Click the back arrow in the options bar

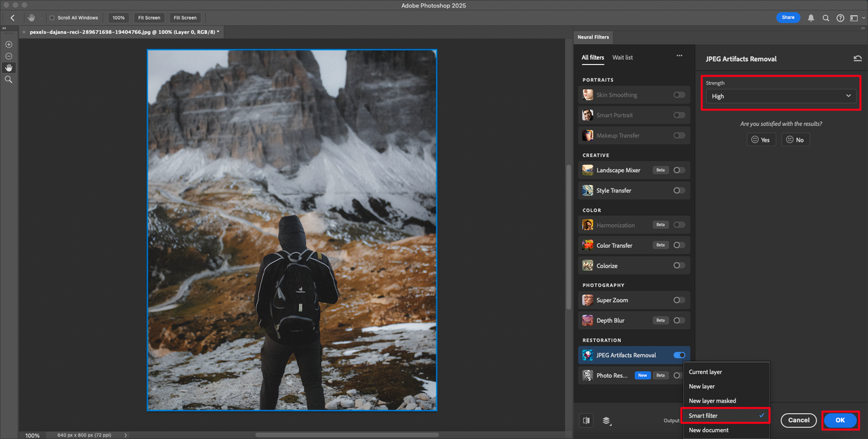point(12,18)
